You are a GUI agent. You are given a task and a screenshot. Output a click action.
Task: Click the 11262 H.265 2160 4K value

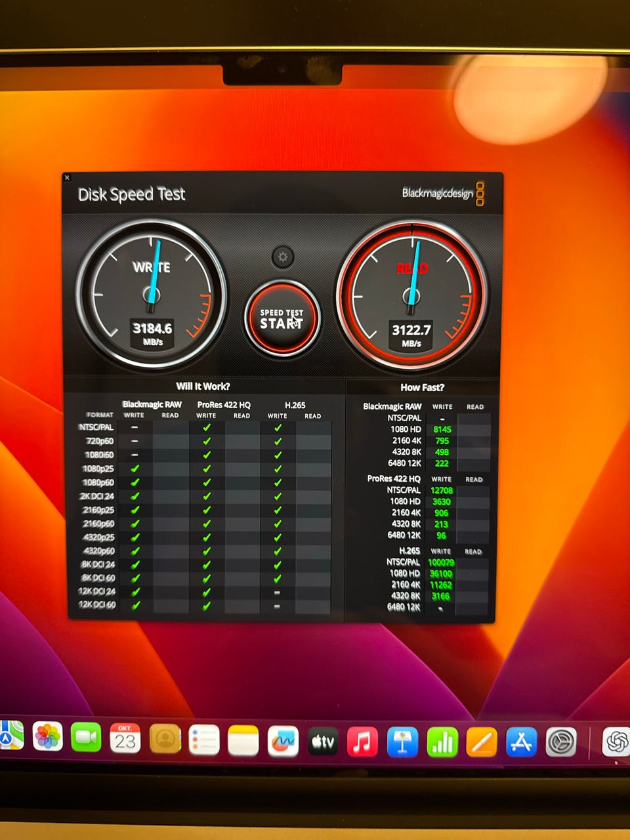(441, 585)
